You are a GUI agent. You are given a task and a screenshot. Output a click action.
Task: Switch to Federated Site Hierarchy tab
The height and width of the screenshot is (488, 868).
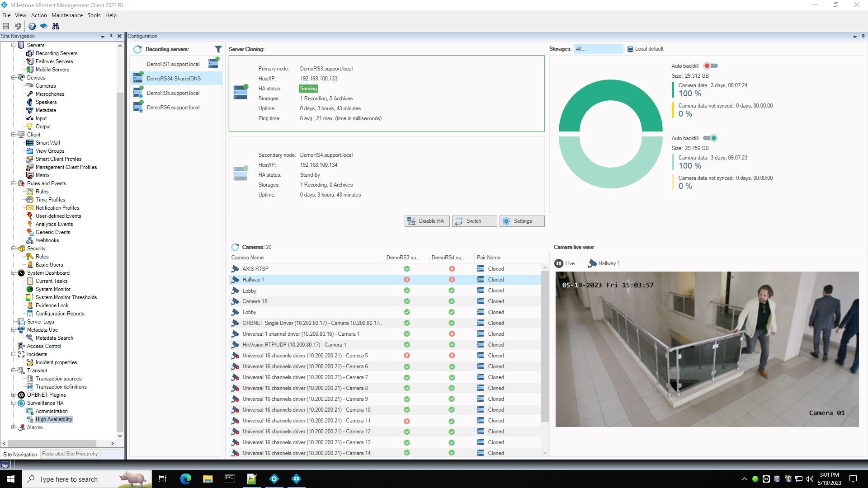point(70,454)
